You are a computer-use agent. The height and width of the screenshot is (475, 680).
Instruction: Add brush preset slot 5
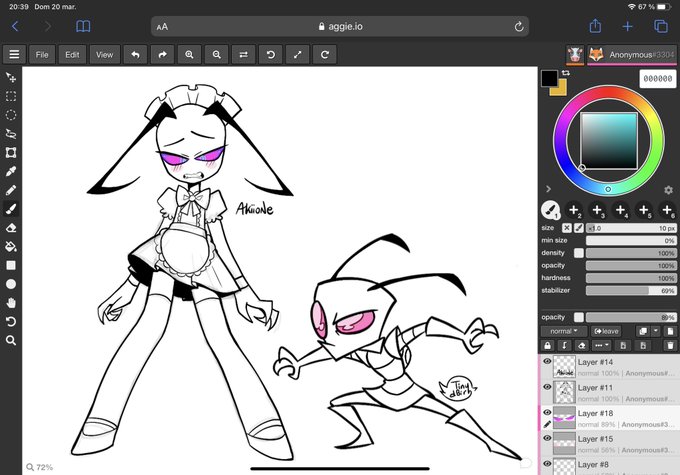pos(644,210)
